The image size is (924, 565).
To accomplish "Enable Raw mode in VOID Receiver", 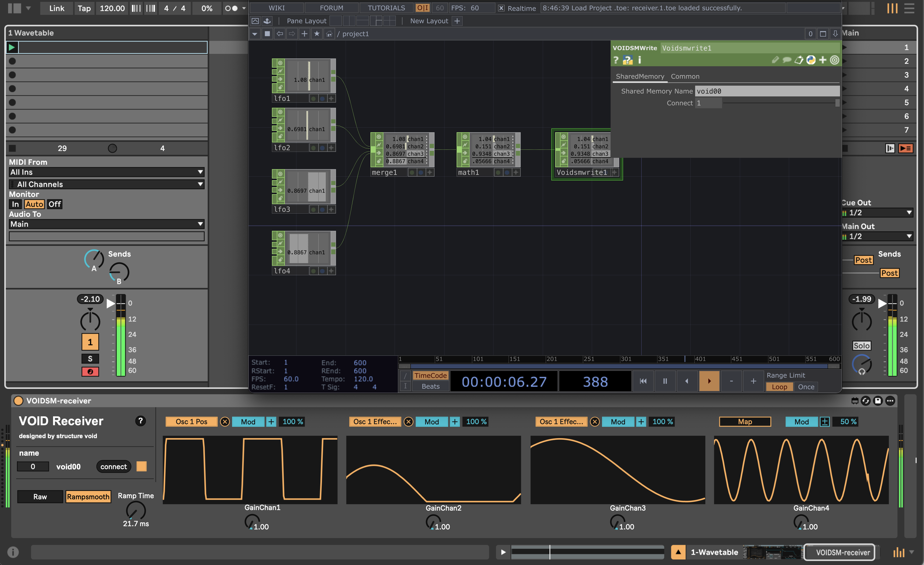I will (x=40, y=497).
